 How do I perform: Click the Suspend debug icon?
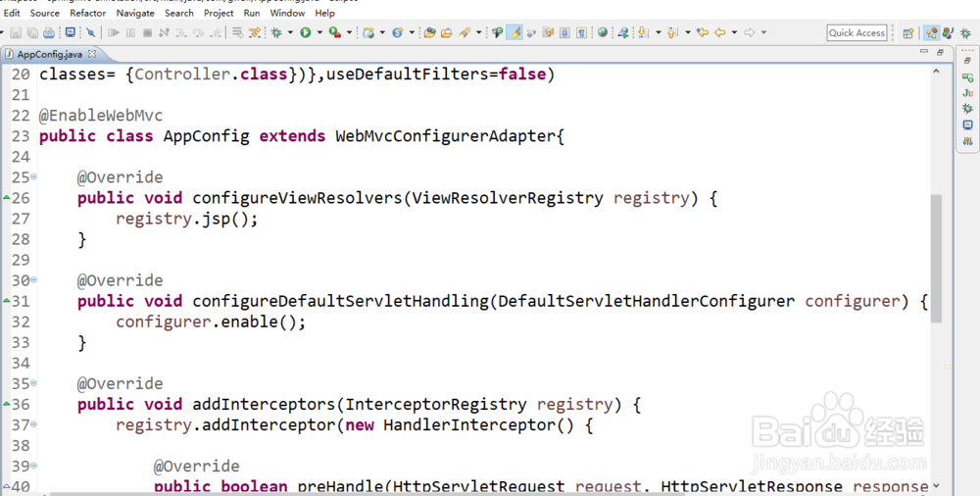[x=130, y=32]
